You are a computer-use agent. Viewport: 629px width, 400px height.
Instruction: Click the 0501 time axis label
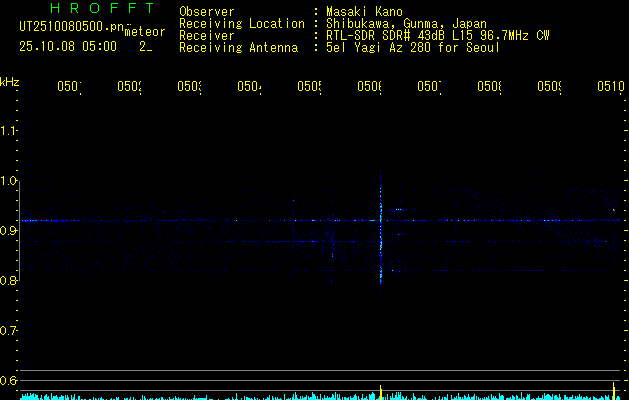tap(69, 86)
